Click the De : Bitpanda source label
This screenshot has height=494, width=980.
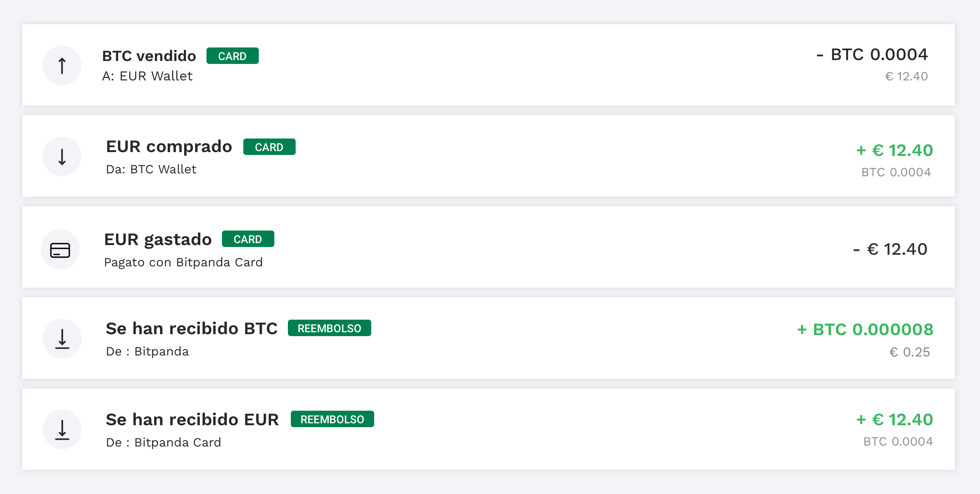tap(148, 351)
